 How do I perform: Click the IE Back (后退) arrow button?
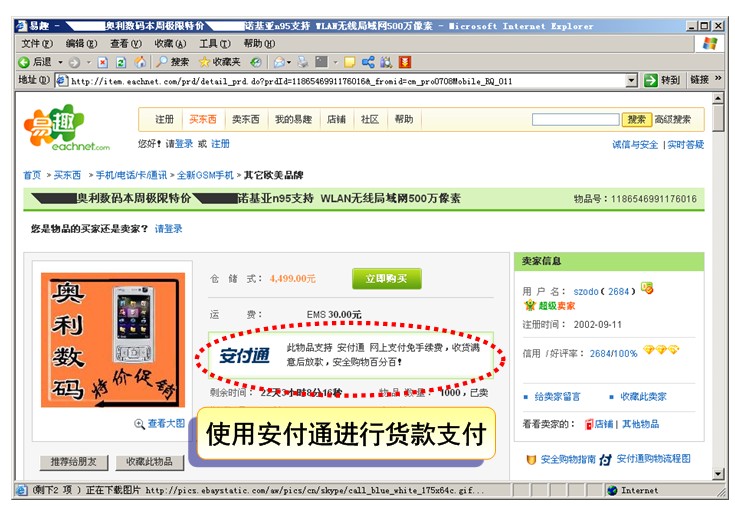(35, 62)
